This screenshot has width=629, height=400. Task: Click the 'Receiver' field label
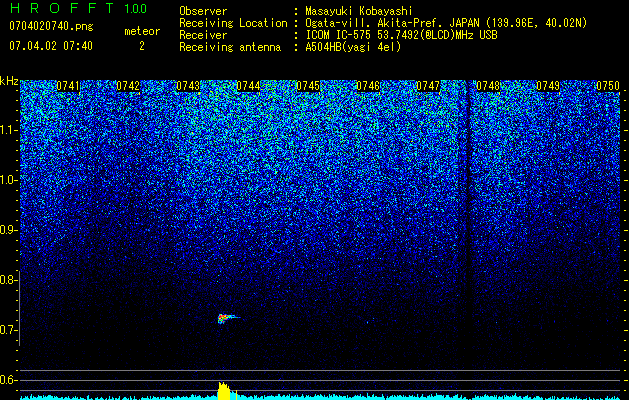[203, 35]
